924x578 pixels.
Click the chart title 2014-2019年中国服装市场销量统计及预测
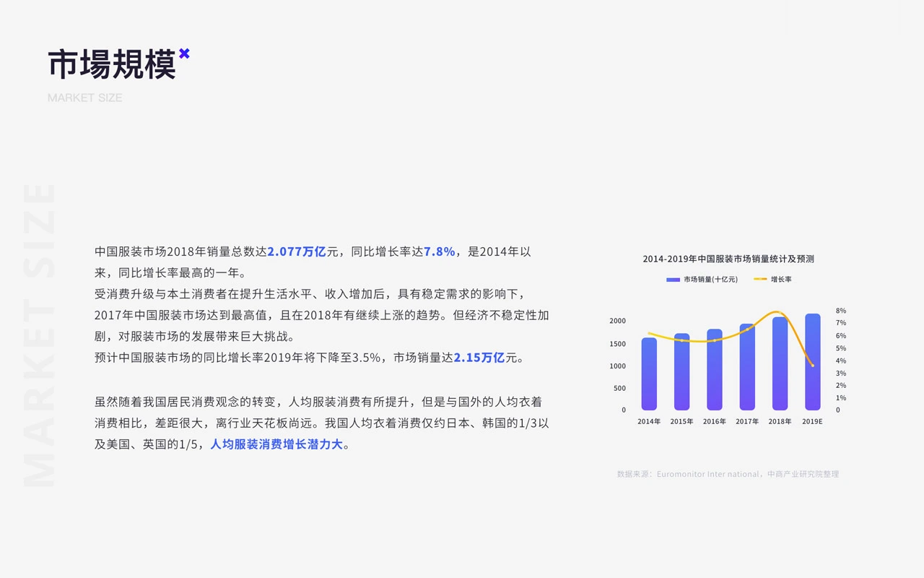(x=728, y=259)
